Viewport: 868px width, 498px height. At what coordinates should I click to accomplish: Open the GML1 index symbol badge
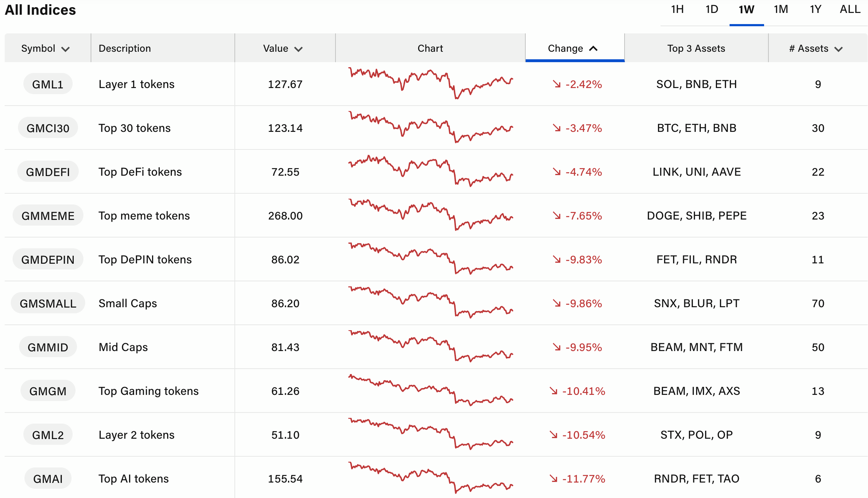(x=48, y=84)
